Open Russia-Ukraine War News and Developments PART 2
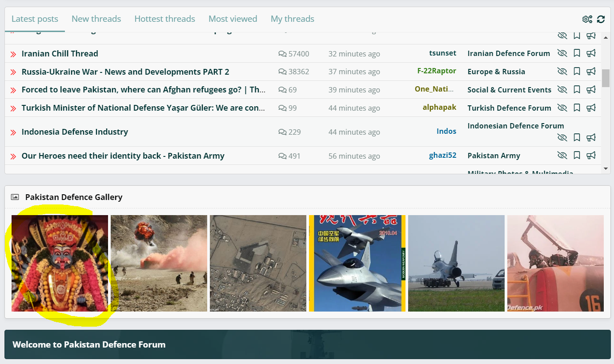 125,72
